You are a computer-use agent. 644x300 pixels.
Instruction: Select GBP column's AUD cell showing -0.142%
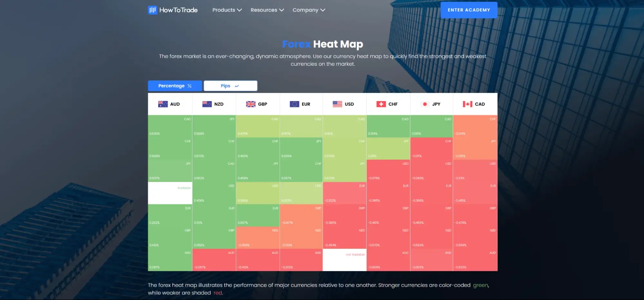coord(258,260)
